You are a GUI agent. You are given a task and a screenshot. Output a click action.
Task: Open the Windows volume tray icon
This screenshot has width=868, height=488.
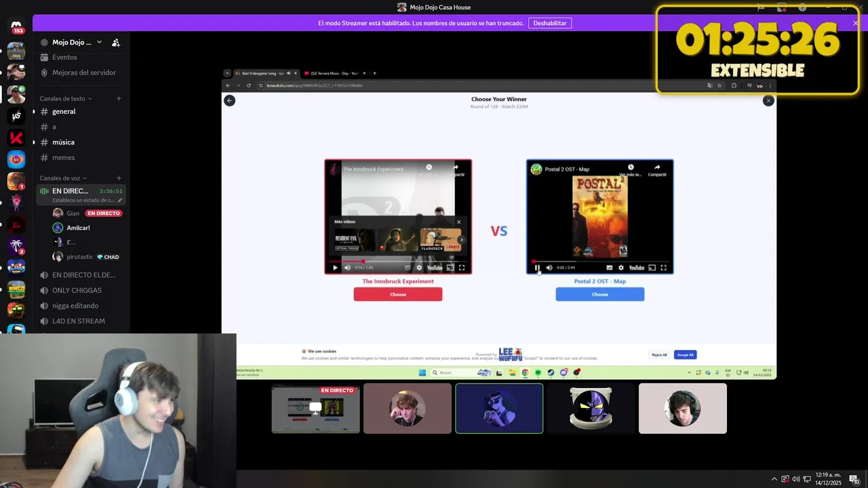tap(795, 479)
